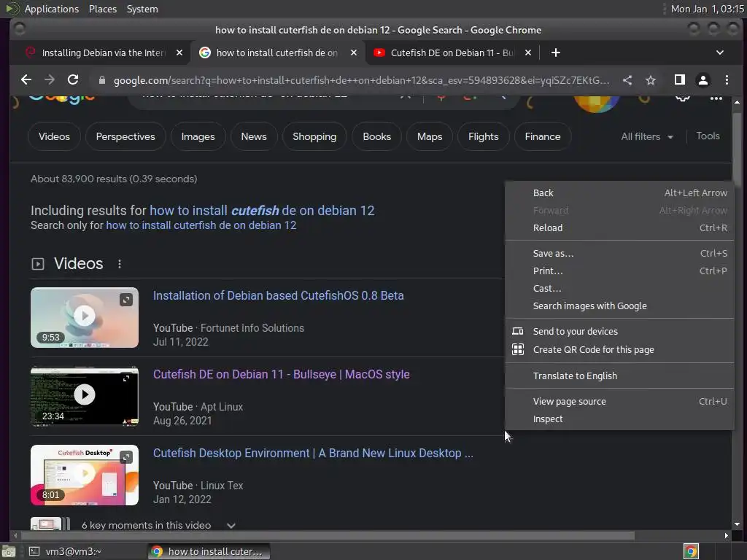Select the Videos filter chip
This screenshot has height=560, width=747.
click(x=54, y=136)
